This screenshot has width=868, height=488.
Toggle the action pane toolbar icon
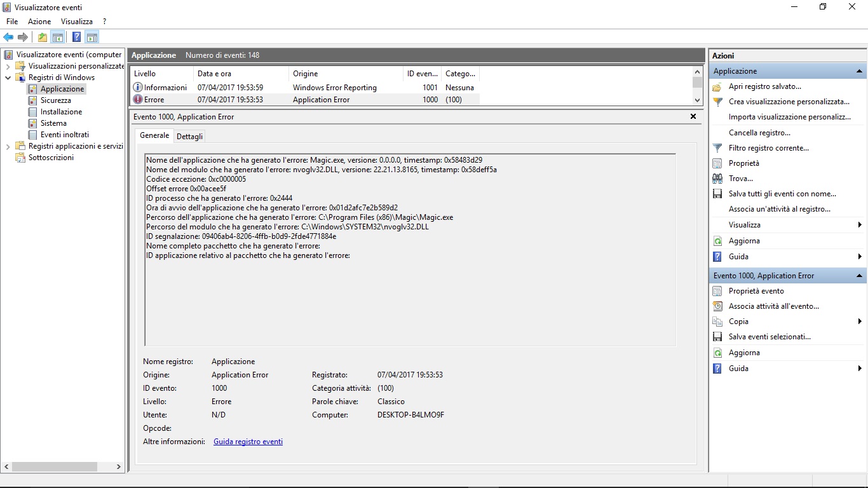(92, 37)
